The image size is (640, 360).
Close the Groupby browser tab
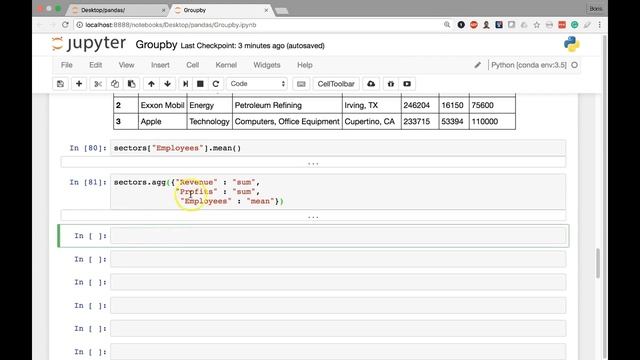[x=266, y=10]
